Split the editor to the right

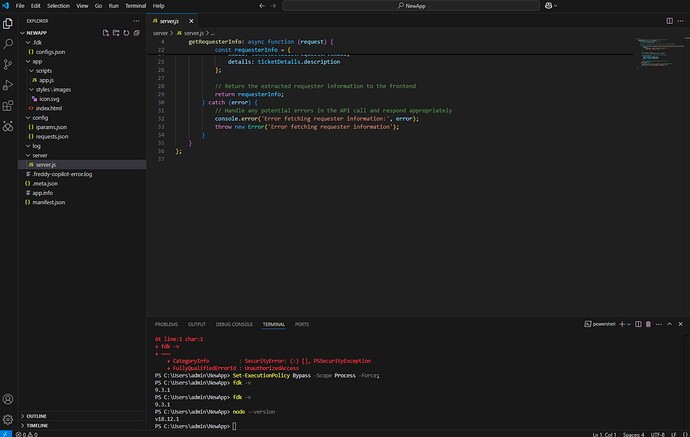pos(669,21)
